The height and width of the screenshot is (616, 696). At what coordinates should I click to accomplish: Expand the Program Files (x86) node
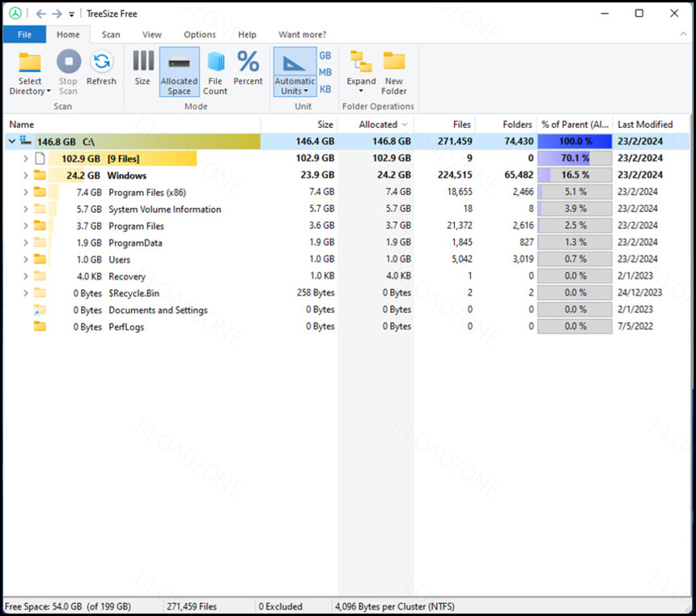[26, 192]
